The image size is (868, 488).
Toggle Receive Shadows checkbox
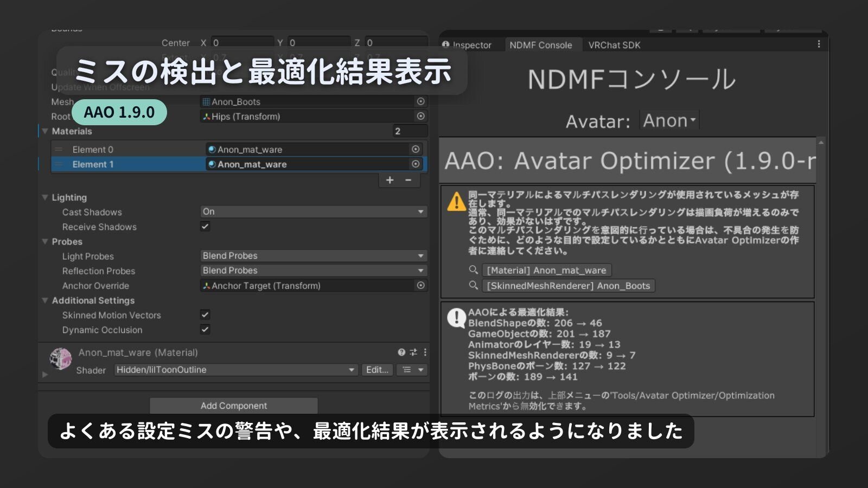(205, 227)
